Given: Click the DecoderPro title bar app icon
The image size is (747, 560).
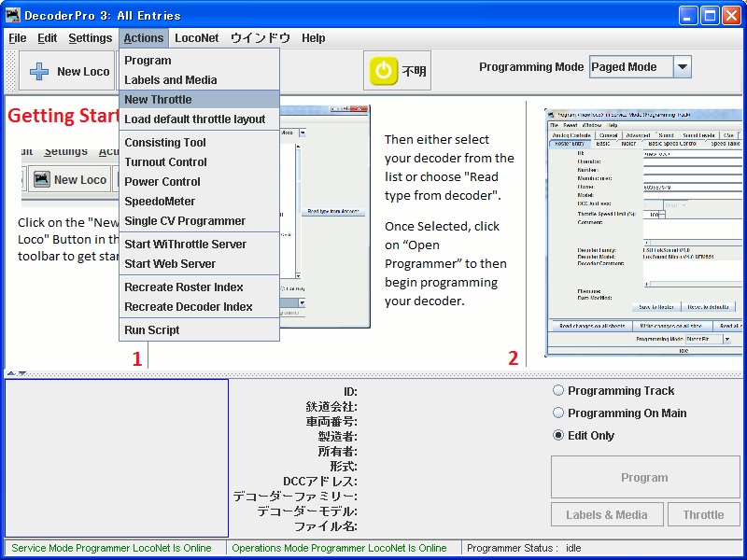Looking at the screenshot, I should coord(13,15).
